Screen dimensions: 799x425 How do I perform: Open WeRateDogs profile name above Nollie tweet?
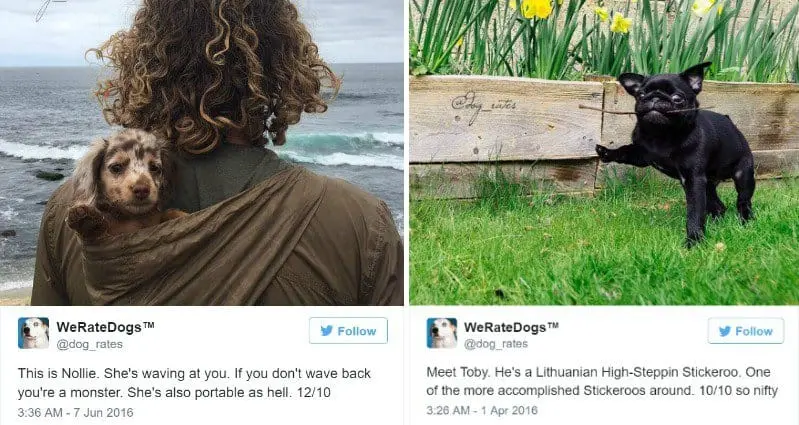click(x=105, y=327)
